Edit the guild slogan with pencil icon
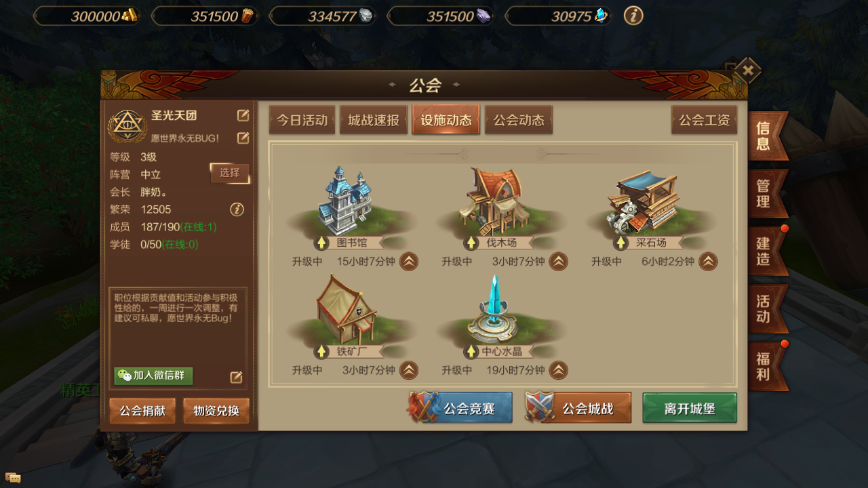Image resolution: width=868 pixels, height=488 pixels. click(243, 138)
